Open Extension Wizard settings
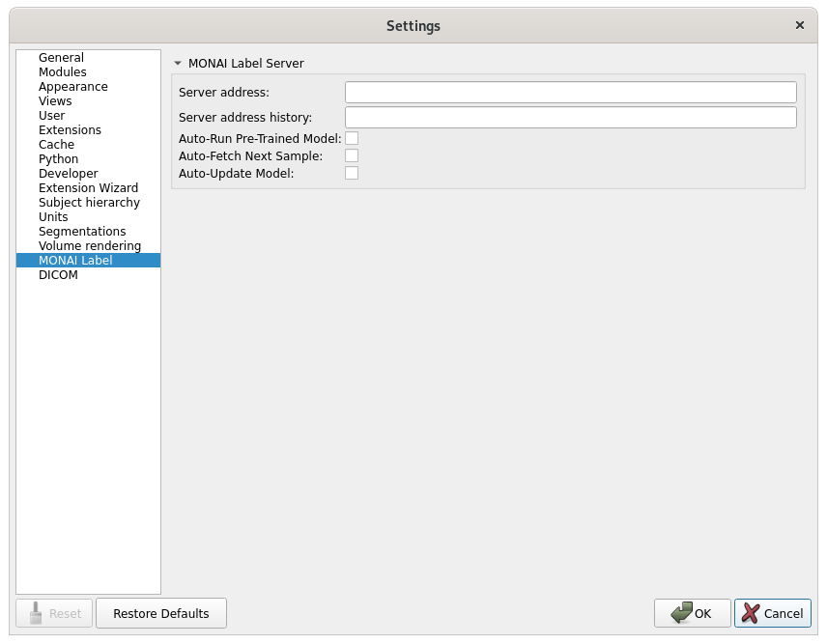 click(89, 188)
